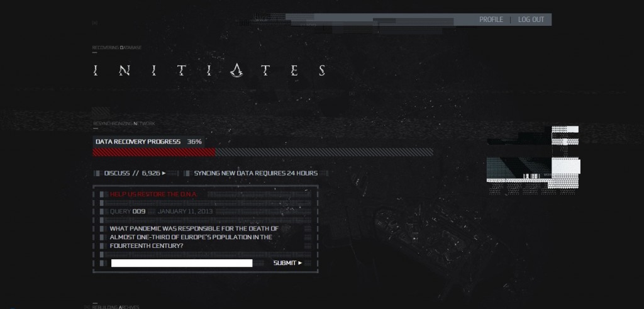Image resolution: width=644 pixels, height=309 pixels.
Task: Click the bullet marker beside Help Us Restore
Action: coord(102,194)
